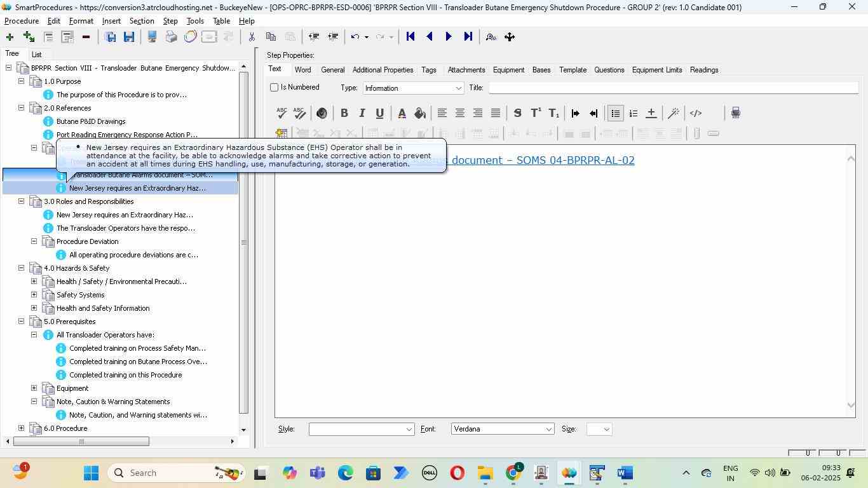The width and height of the screenshot is (868, 488).
Task: Apply Bold formatting
Action: click(x=344, y=113)
